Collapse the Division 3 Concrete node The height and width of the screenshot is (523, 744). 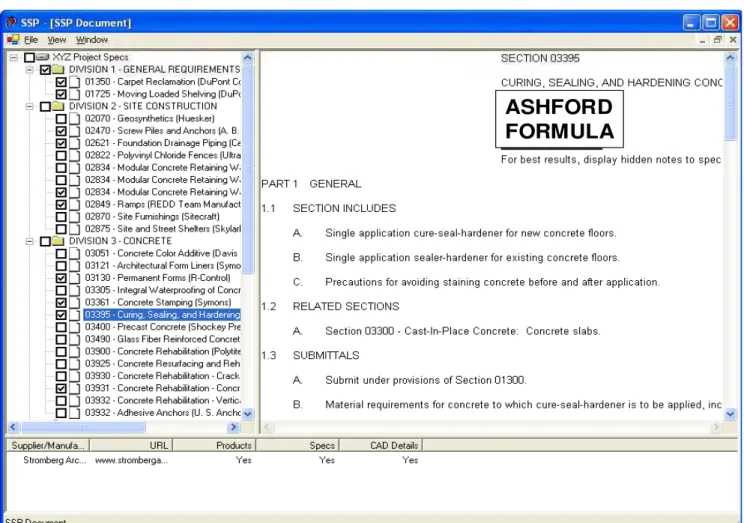click(29, 242)
